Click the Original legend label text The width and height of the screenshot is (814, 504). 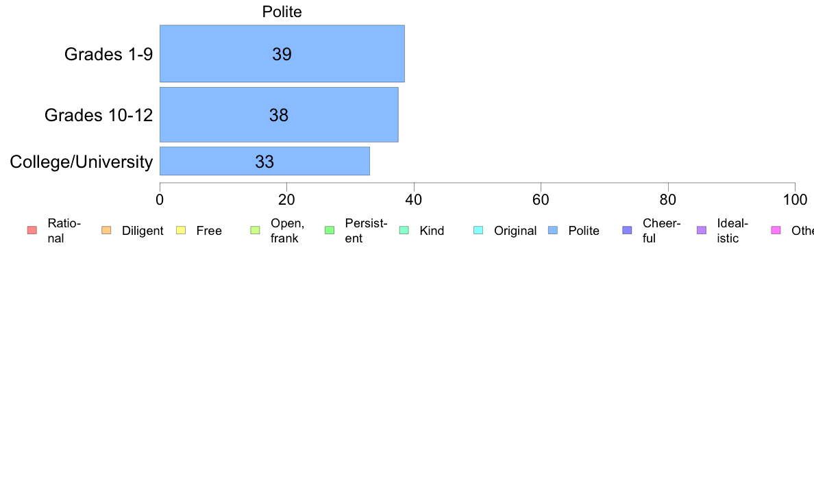(x=515, y=231)
